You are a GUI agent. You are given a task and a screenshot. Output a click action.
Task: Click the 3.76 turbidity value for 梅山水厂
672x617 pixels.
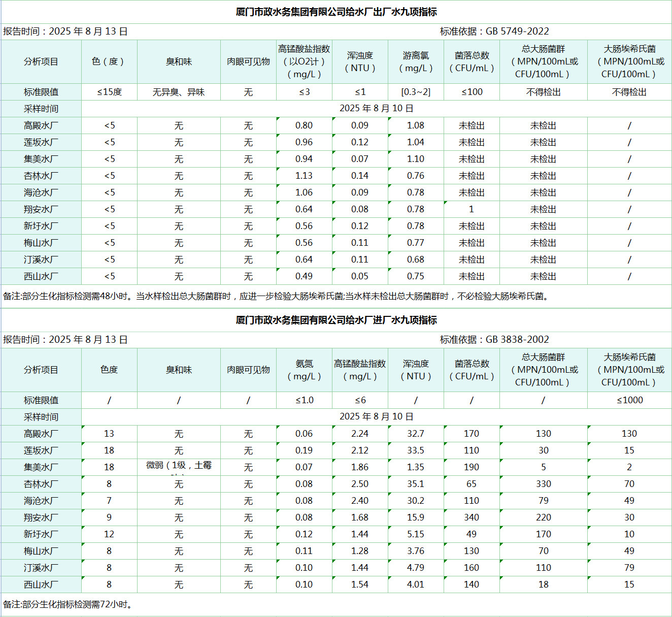[416, 551]
